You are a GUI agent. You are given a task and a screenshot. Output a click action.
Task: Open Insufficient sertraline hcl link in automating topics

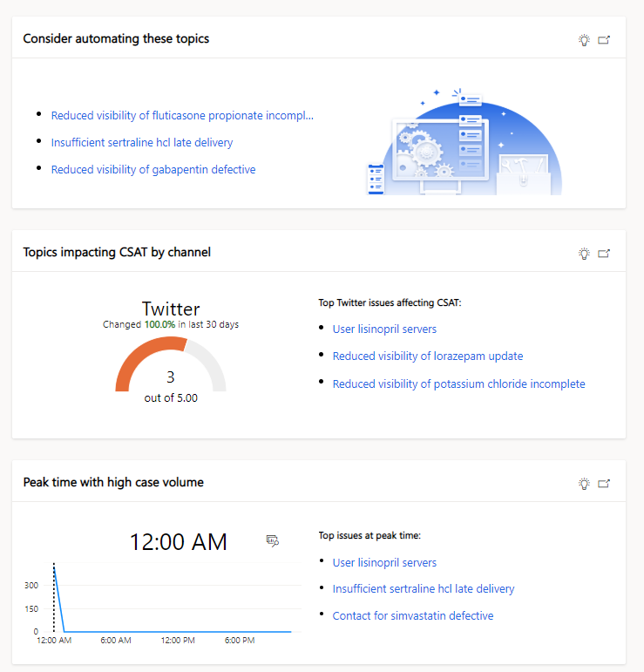[142, 142]
